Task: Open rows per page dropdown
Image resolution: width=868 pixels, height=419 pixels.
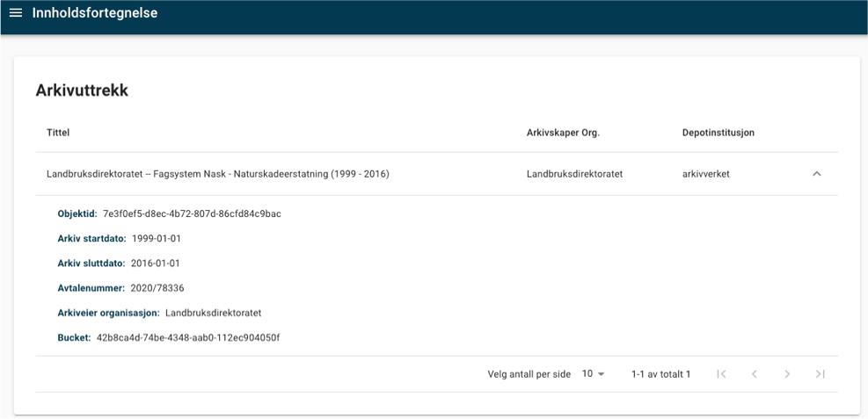Action: click(593, 374)
